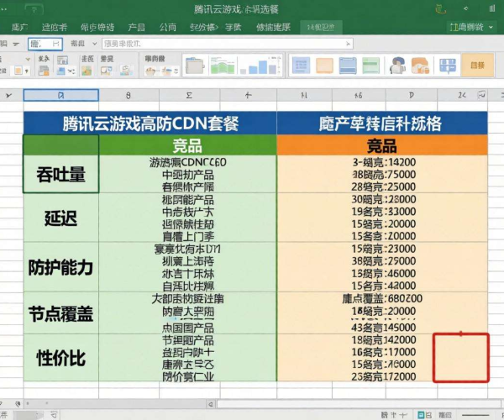
Task: Click the rounded rectangle icon in the title bar left
Action: (34, 9)
